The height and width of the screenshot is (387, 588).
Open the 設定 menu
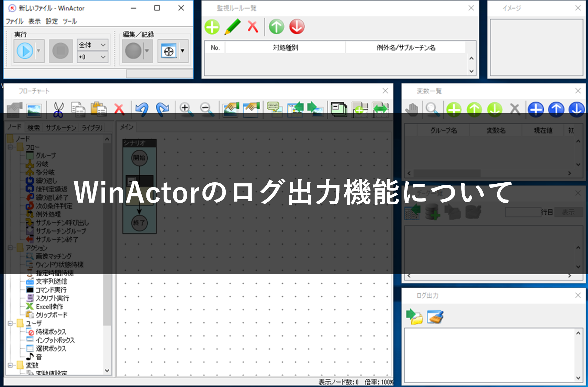point(52,21)
